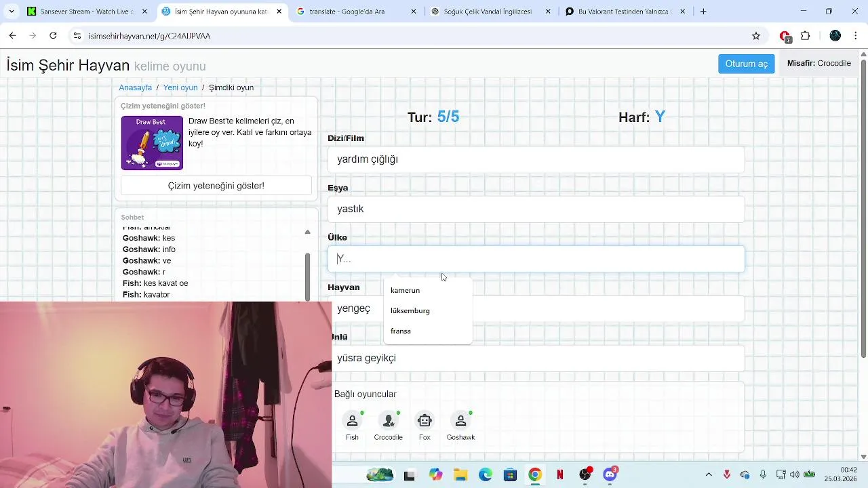Open Microsoft Edge from taskbar

pyautogui.click(x=486, y=475)
